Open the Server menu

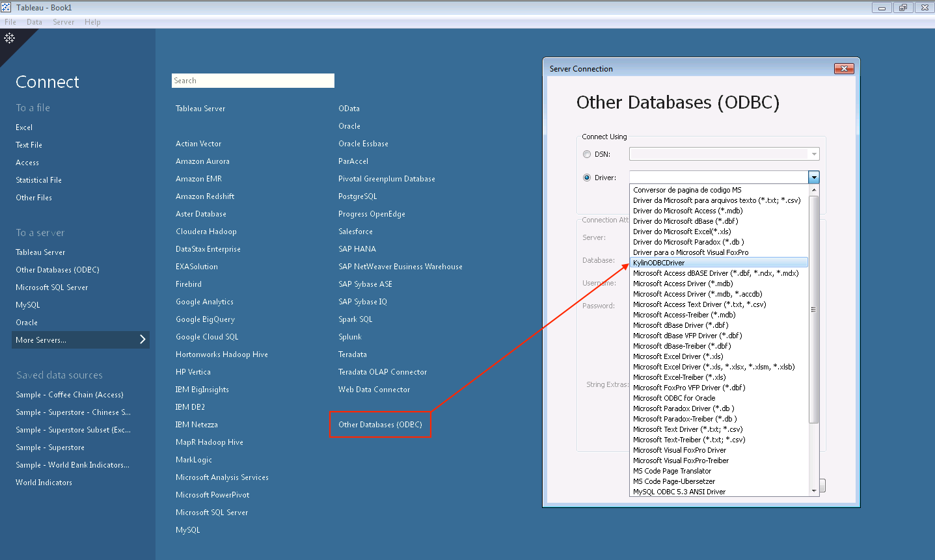pos(63,22)
